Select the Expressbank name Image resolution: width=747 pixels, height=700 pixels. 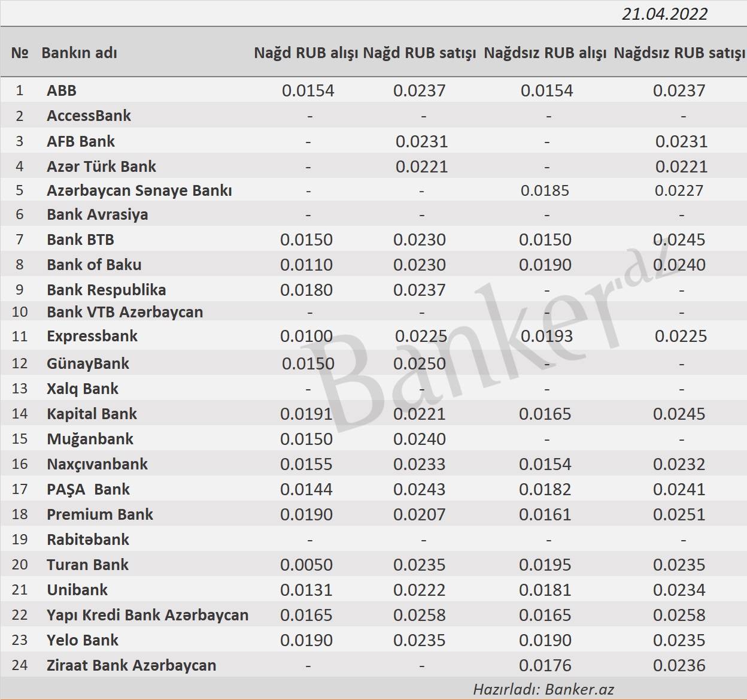92,336
